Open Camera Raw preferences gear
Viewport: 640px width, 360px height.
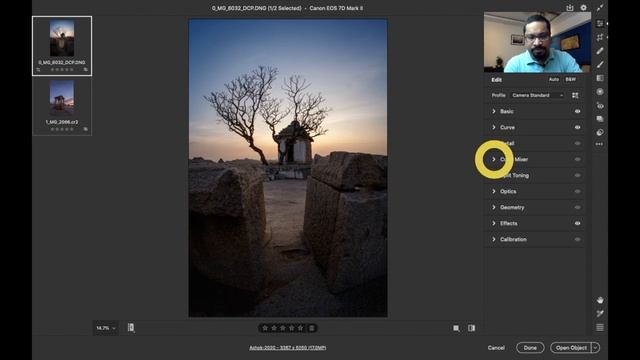584,8
